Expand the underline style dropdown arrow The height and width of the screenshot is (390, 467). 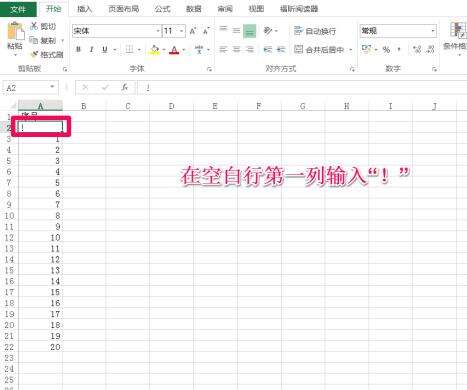pyautogui.click(x=115, y=50)
